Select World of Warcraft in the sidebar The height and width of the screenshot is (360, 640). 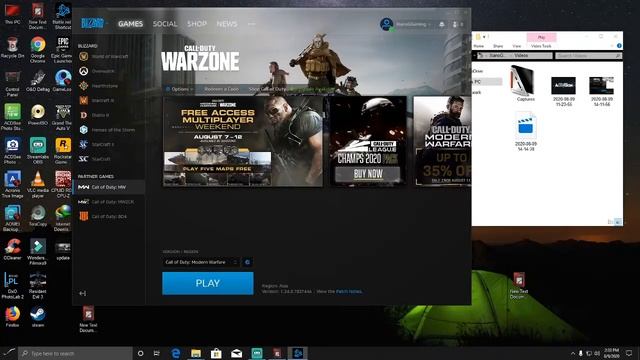coord(104,56)
